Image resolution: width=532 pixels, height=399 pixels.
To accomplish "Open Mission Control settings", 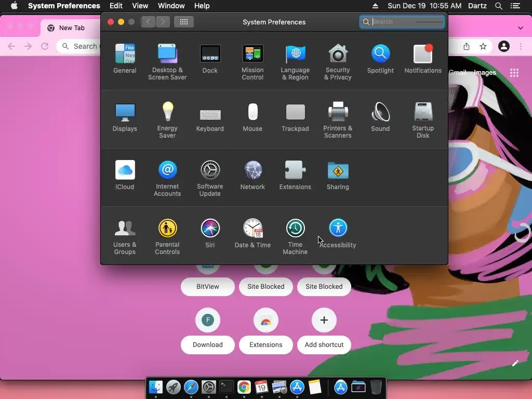I will coord(252,62).
